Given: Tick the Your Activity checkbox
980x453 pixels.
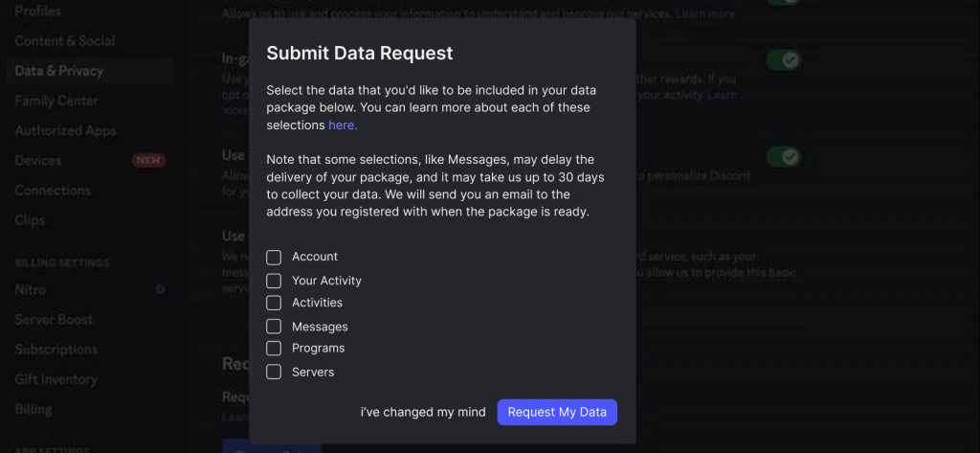Looking at the screenshot, I should pos(274,281).
